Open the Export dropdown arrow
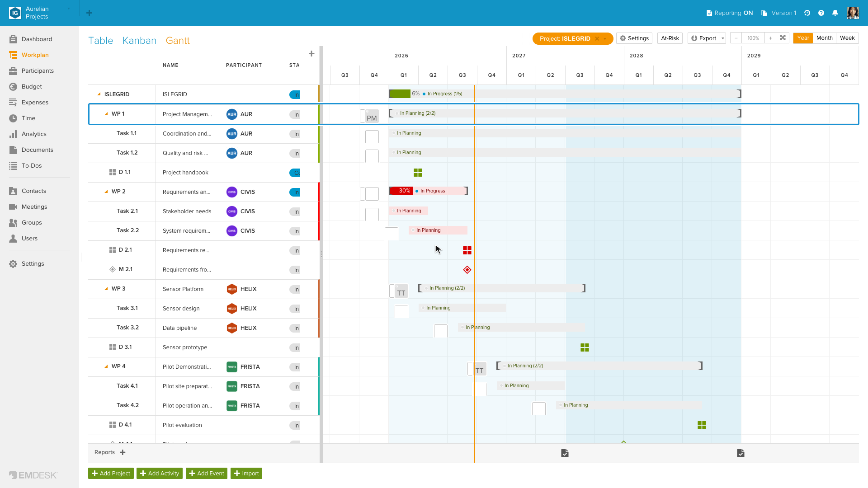868x488 pixels. coord(723,38)
